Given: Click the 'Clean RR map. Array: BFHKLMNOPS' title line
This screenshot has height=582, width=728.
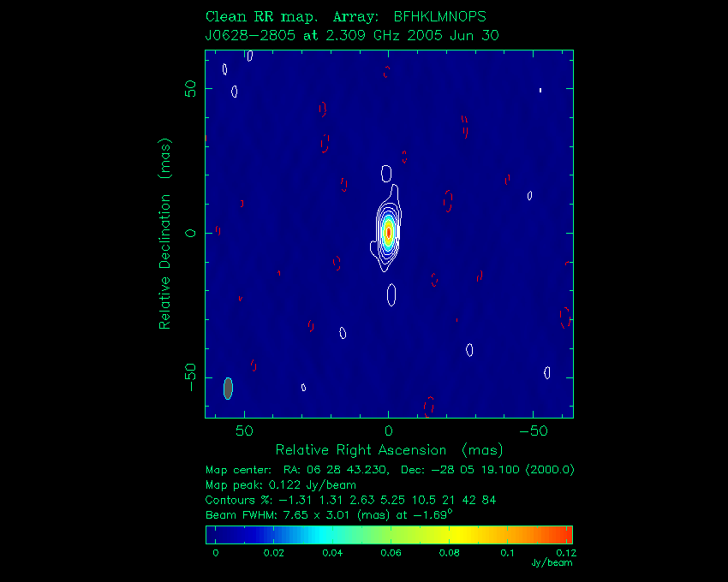Looking at the screenshot, I should [345, 17].
